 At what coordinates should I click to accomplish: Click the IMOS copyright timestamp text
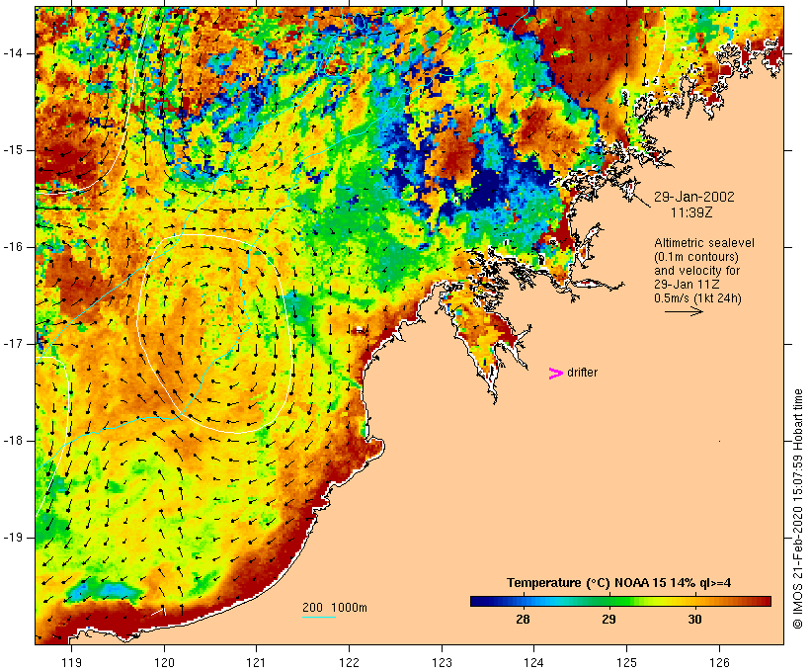pyautogui.click(x=797, y=509)
